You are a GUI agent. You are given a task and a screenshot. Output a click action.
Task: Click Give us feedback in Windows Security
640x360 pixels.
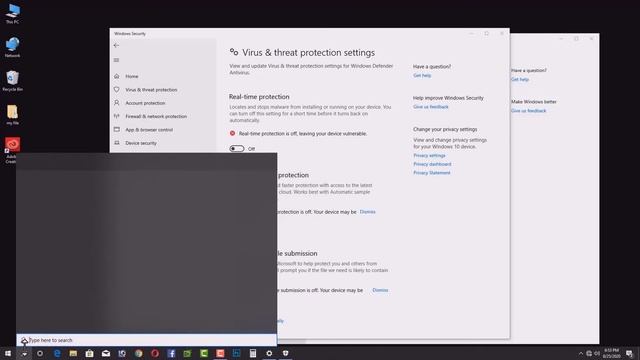[431, 107]
